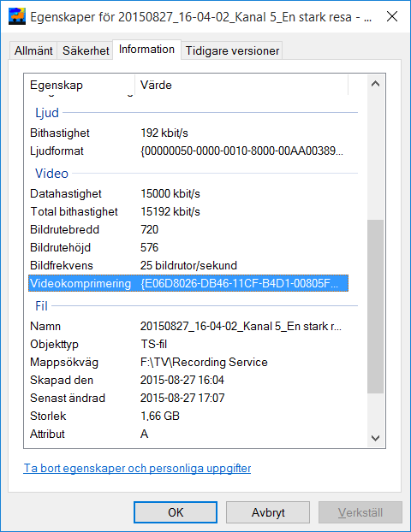The width and height of the screenshot is (411, 532).
Task: Select the Storlek 1,66 GB row
Action: click(188, 416)
